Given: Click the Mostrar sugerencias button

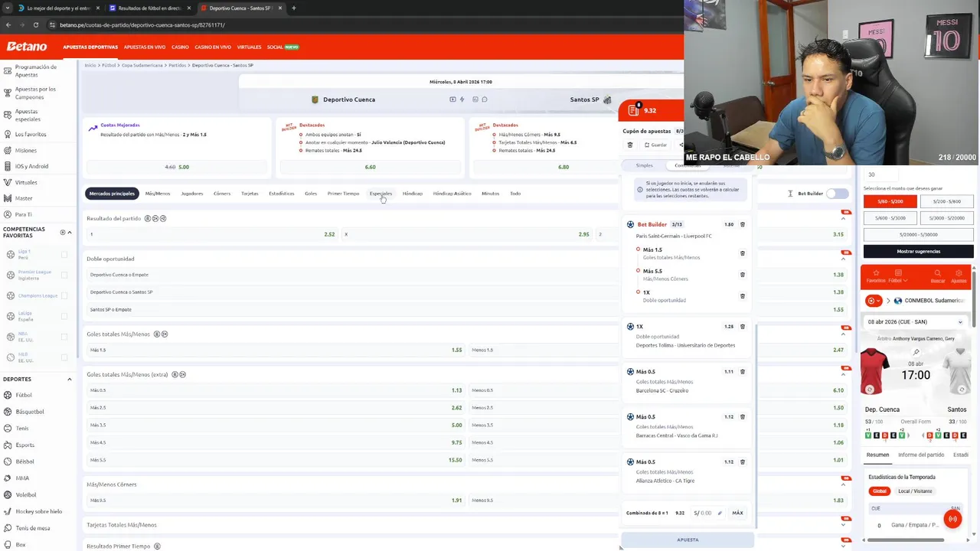Looking at the screenshot, I should tap(918, 251).
